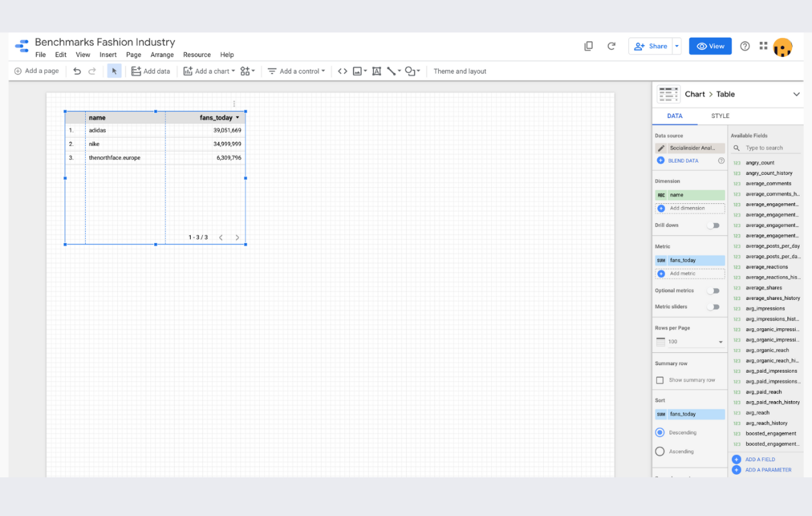This screenshot has height=516, width=812.
Task: Toggle the Drill down switch
Action: click(x=713, y=226)
